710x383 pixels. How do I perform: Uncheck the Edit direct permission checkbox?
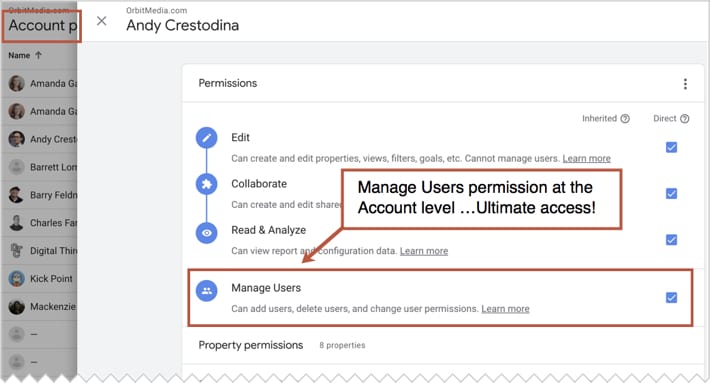[x=672, y=148]
